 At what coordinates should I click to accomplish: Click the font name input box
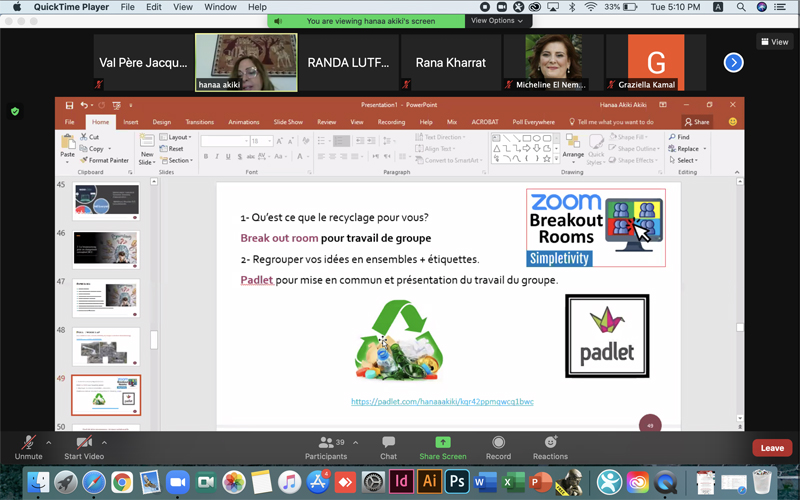pos(225,141)
